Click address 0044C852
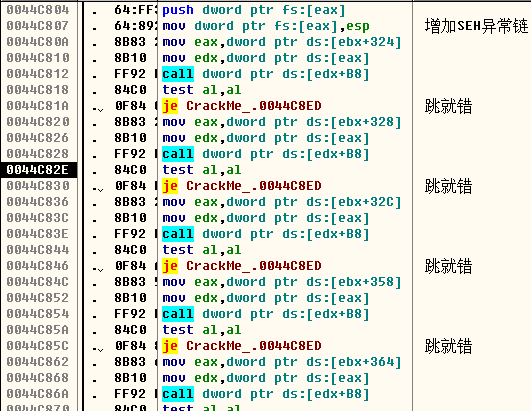 pos(38,298)
